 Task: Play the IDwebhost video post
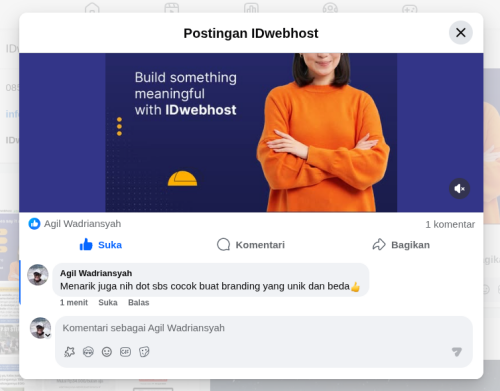pyautogui.click(x=251, y=132)
